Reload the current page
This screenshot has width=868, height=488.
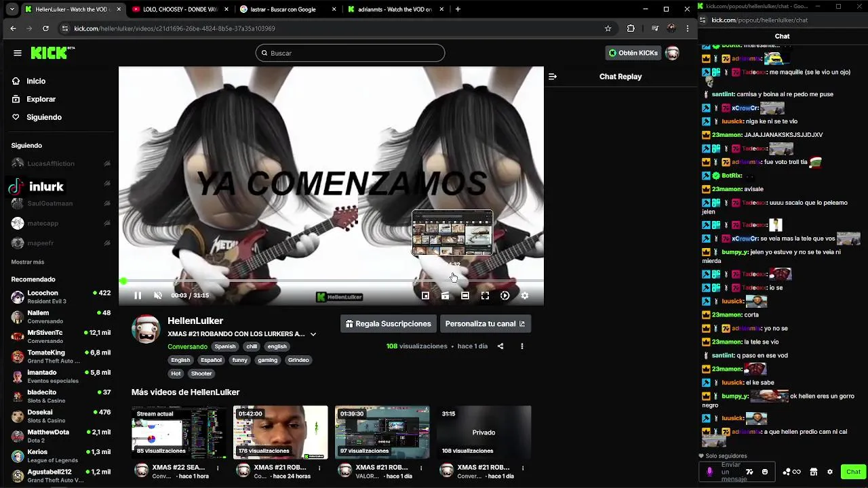click(x=45, y=28)
